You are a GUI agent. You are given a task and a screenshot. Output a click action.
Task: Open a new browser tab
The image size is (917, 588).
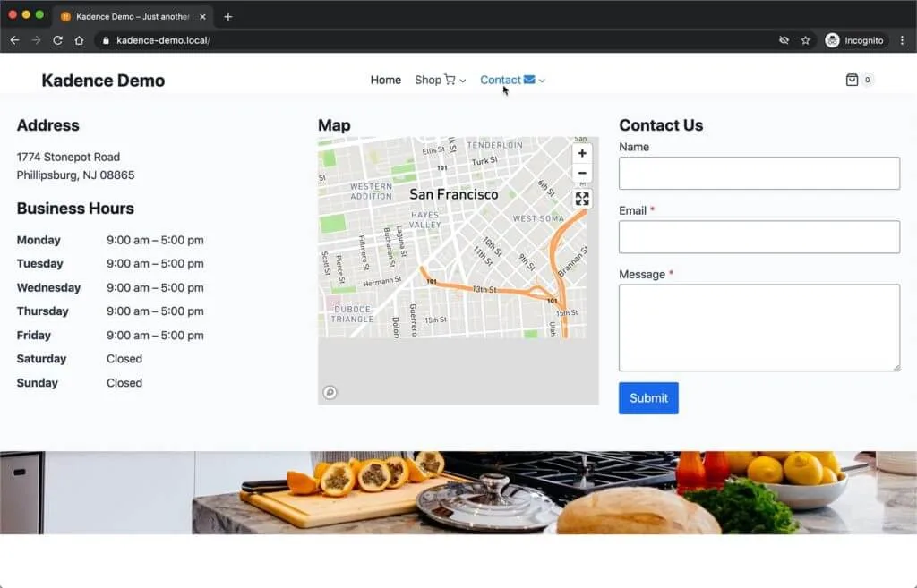228,16
